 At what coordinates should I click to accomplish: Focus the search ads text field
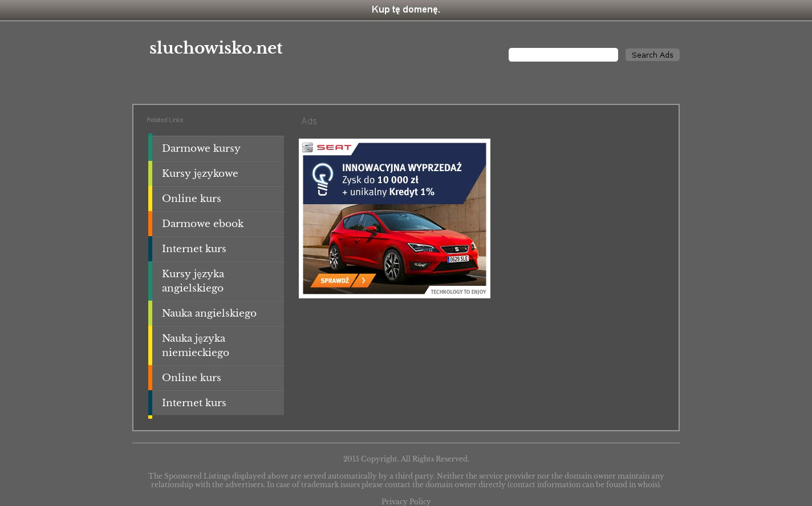coord(563,55)
